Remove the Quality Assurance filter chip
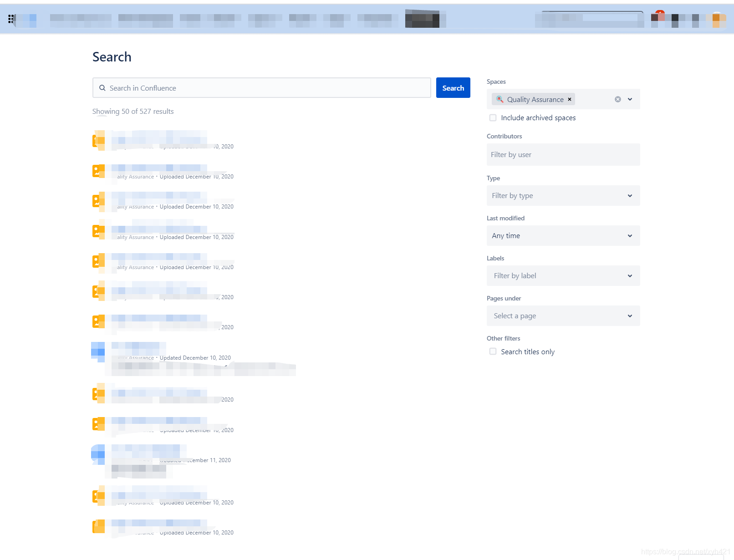The width and height of the screenshot is (734, 560). [x=570, y=99]
